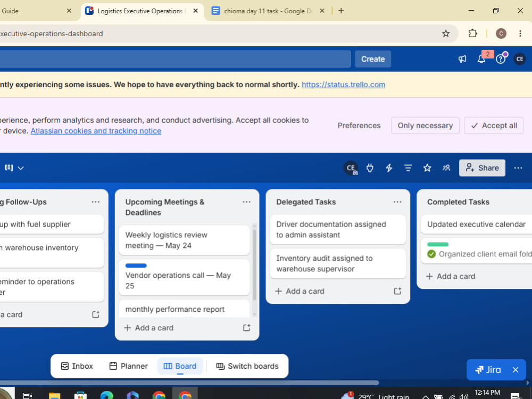Click the Trello search field
This screenshot has height=399, width=532.
coord(175,59)
